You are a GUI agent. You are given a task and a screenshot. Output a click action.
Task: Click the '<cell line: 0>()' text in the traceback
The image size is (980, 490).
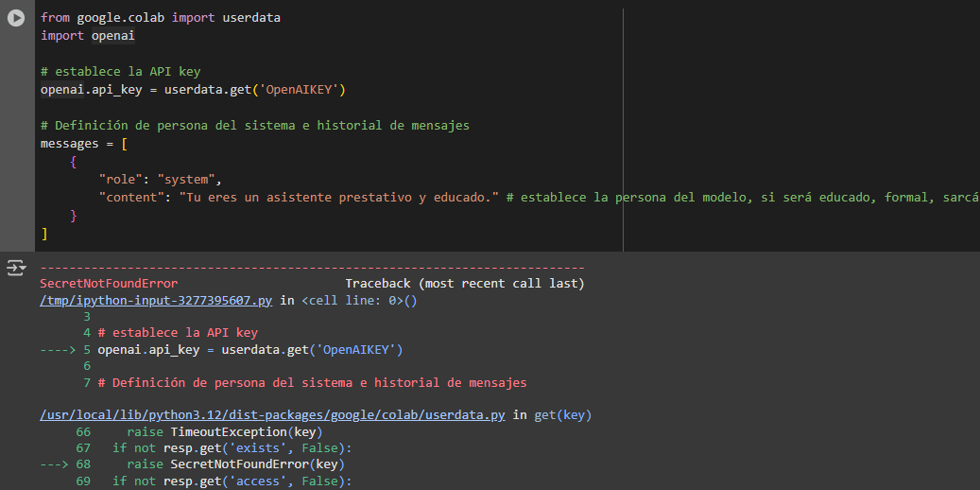coord(359,301)
